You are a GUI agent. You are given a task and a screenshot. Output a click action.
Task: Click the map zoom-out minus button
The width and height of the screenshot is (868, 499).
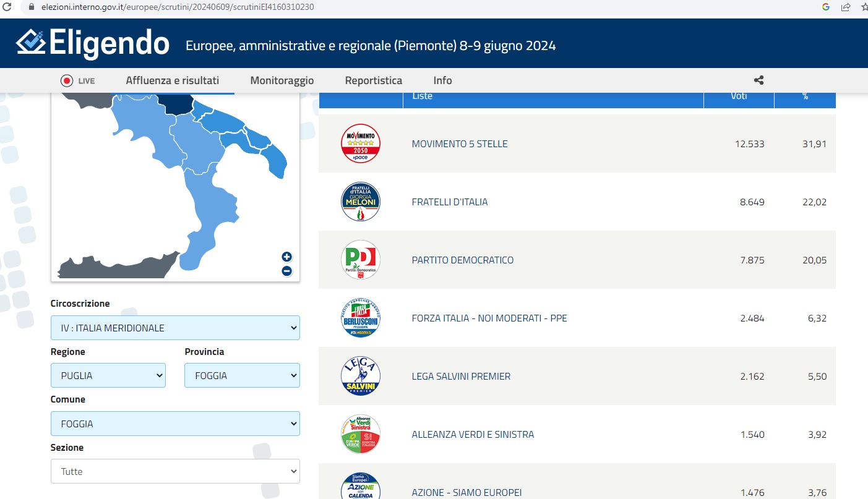(x=286, y=271)
